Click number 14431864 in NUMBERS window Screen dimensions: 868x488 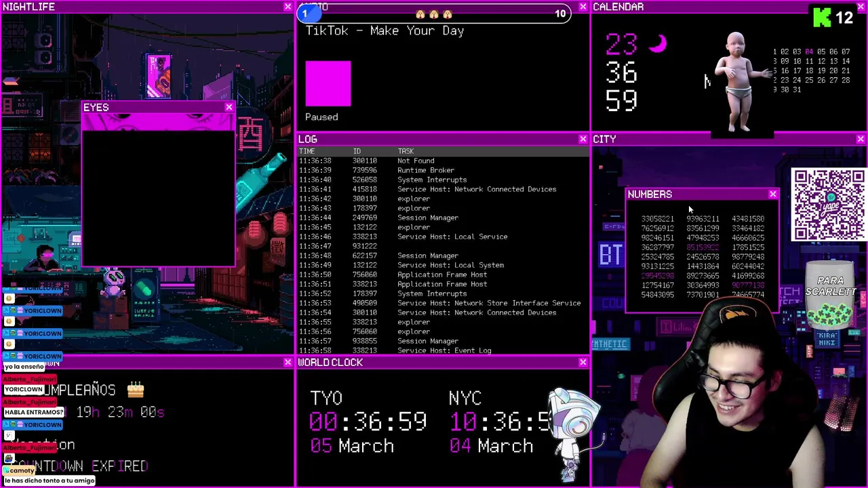click(703, 266)
